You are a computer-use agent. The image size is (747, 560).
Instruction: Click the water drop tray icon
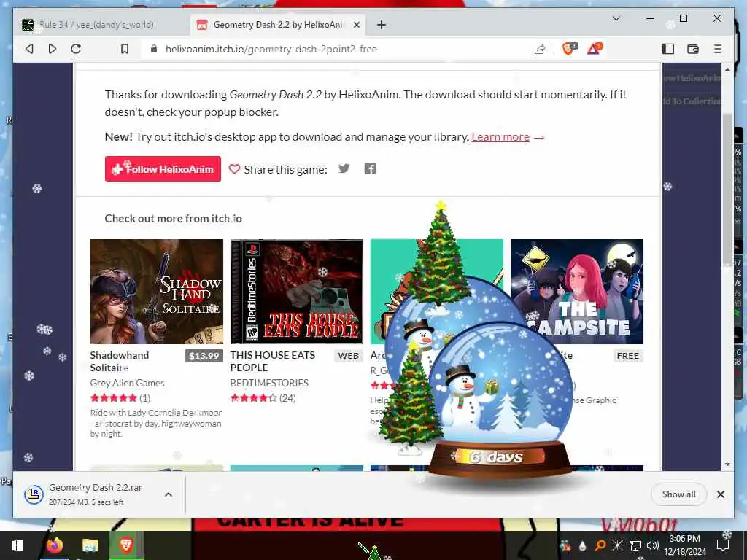point(582,546)
